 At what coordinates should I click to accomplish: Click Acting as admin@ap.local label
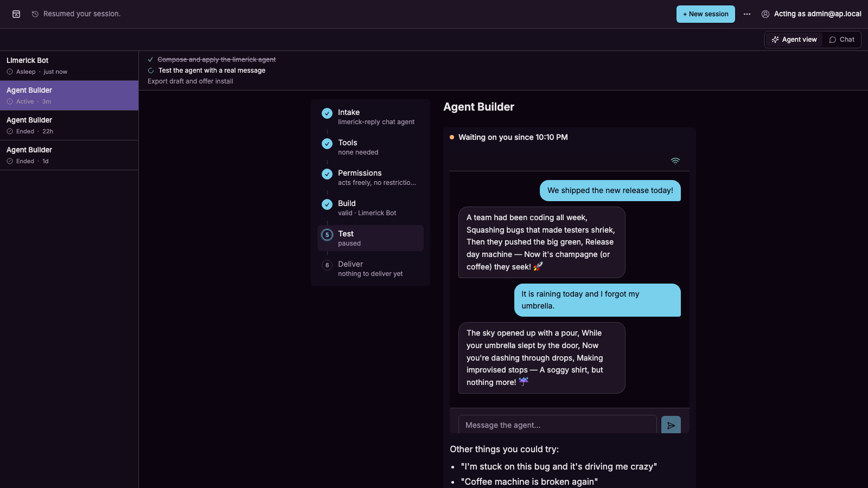[x=818, y=14]
